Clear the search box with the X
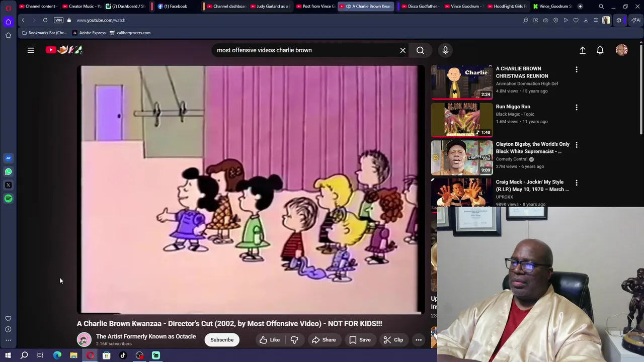 click(x=403, y=50)
